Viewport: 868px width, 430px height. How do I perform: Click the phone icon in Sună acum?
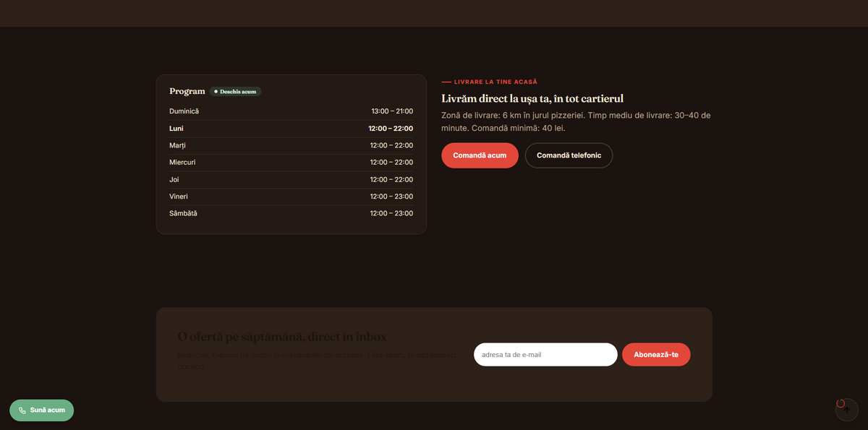coord(22,410)
